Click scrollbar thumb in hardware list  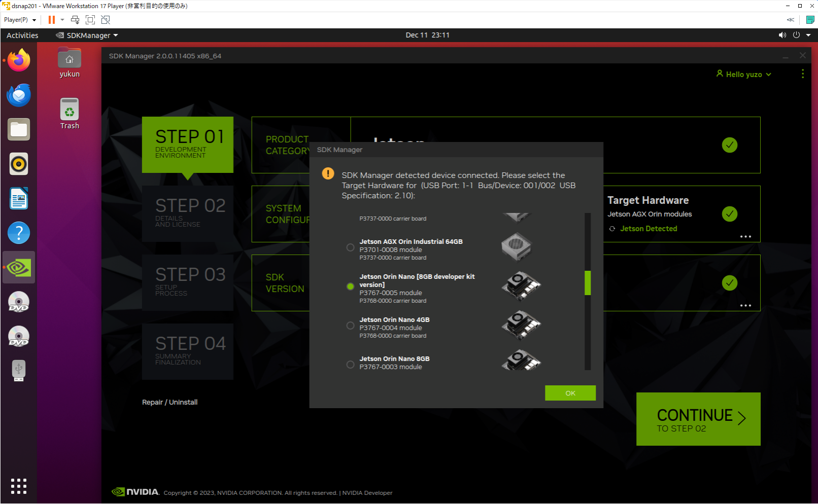point(588,283)
